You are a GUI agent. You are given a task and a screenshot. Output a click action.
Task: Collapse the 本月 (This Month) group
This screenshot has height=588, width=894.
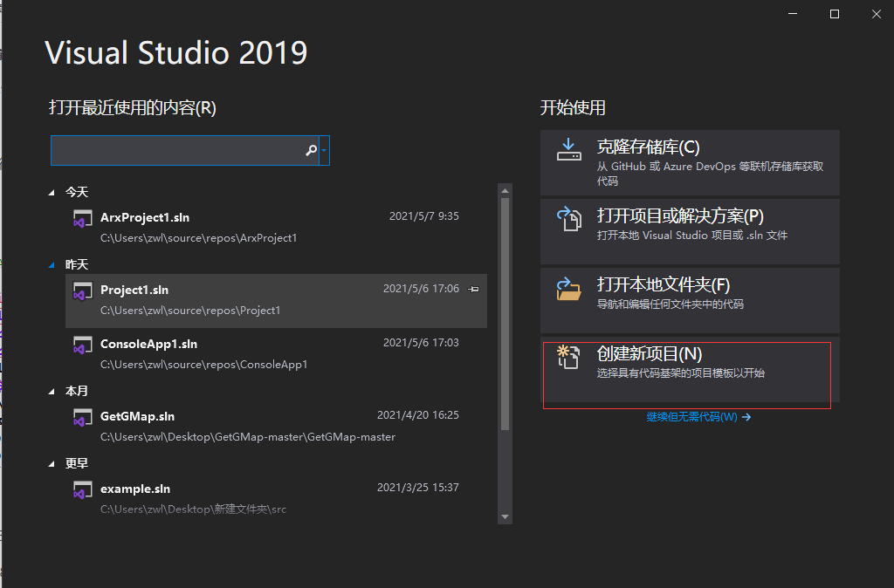(x=50, y=391)
